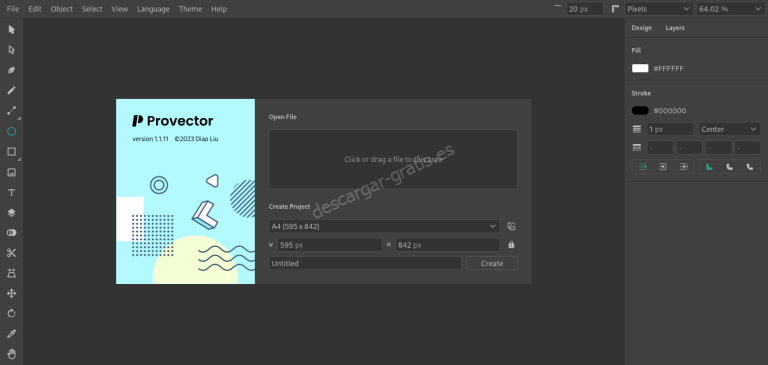Choose the round line cap option
The width and height of the screenshot is (768, 365).
click(684, 167)
